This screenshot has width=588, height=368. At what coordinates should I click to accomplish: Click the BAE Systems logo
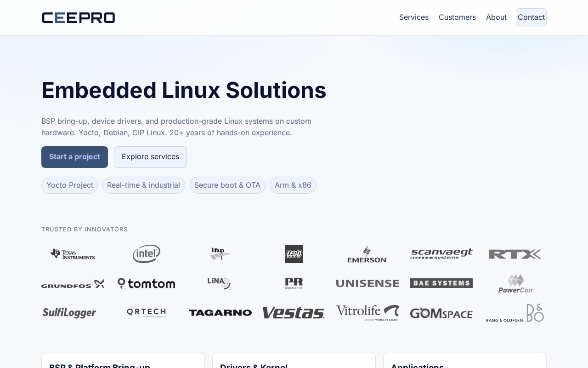441,283
